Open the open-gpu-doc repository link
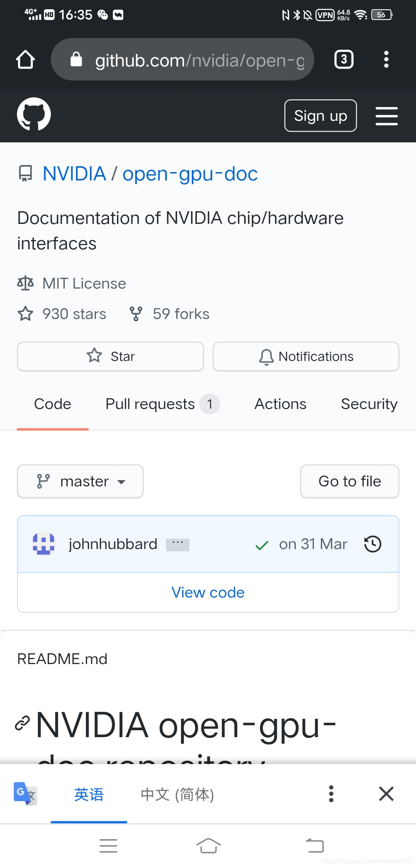 tap(190, 174)
